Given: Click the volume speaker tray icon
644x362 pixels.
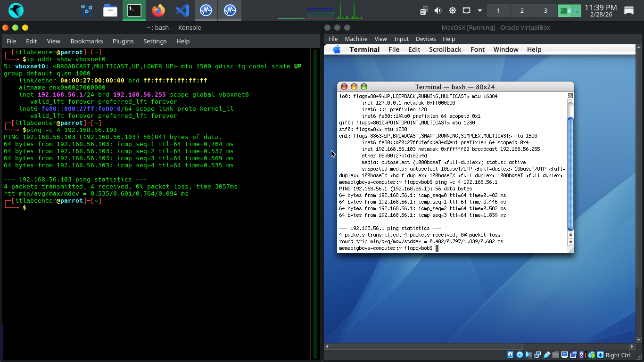Looking at the screenshot, I should click(438, 10).
